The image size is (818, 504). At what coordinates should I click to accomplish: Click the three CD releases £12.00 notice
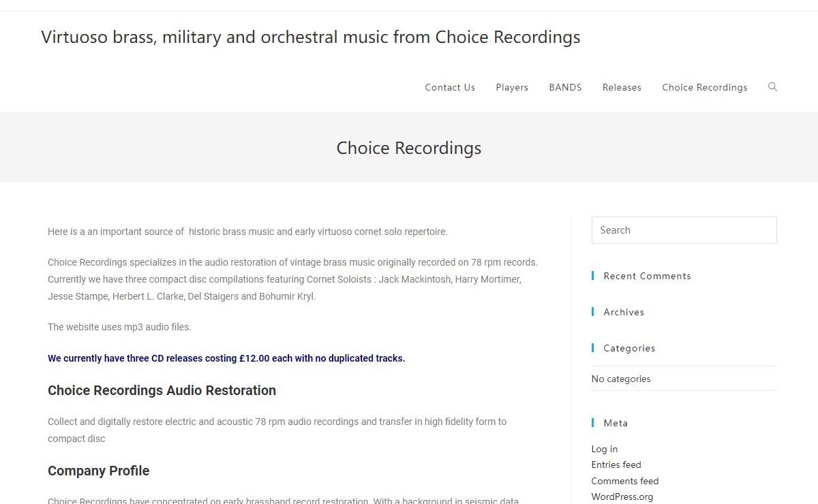(226, 358)
